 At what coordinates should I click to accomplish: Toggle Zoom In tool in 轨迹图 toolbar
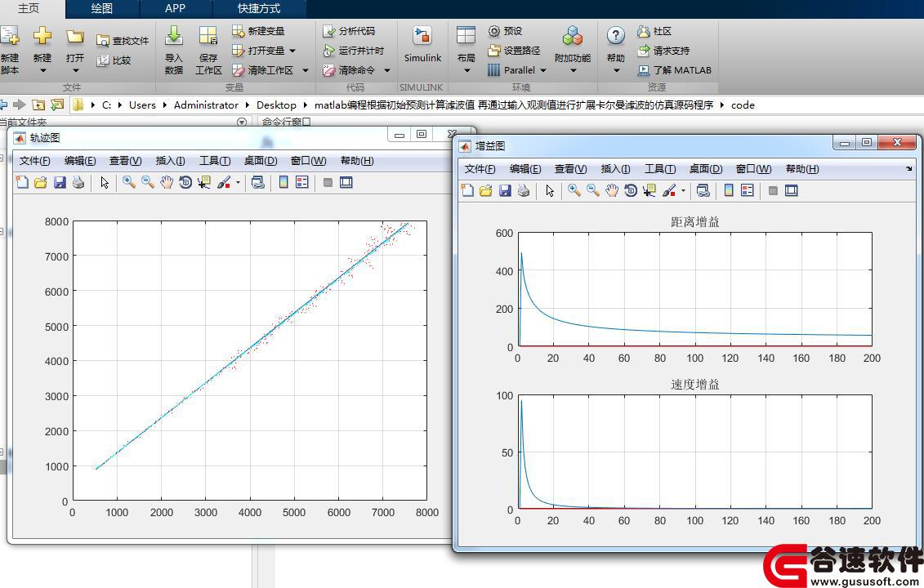click(129, 183)
